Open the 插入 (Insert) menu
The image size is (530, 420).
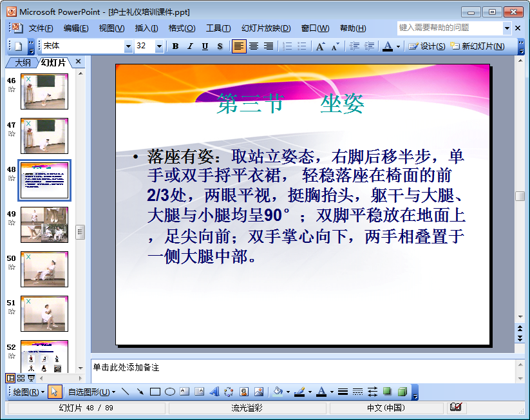click(x=146, y=28)
